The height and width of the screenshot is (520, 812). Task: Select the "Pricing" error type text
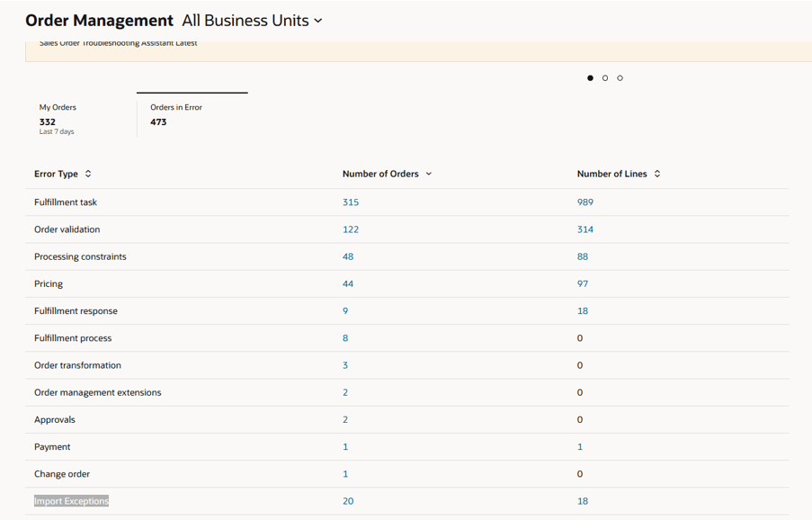point(49,283)
